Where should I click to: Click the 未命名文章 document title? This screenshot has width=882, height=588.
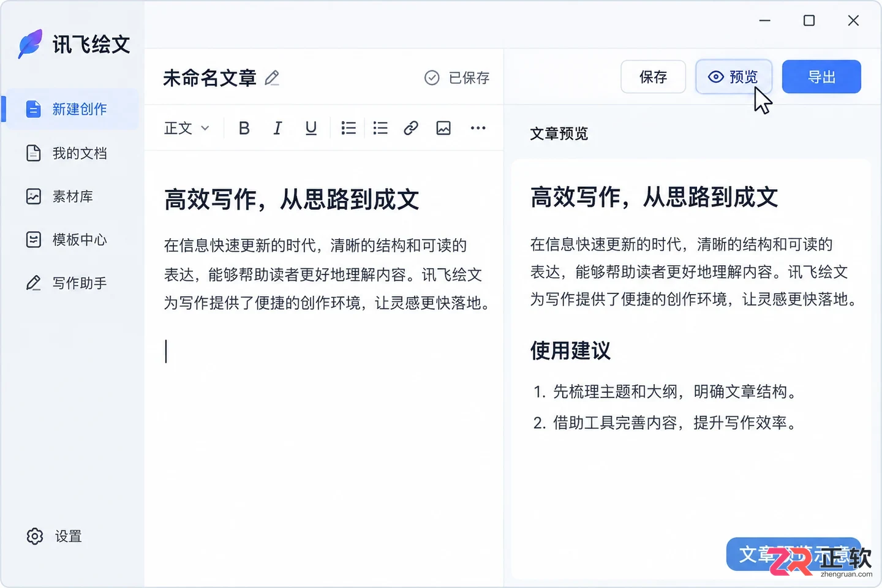(209, 78)
